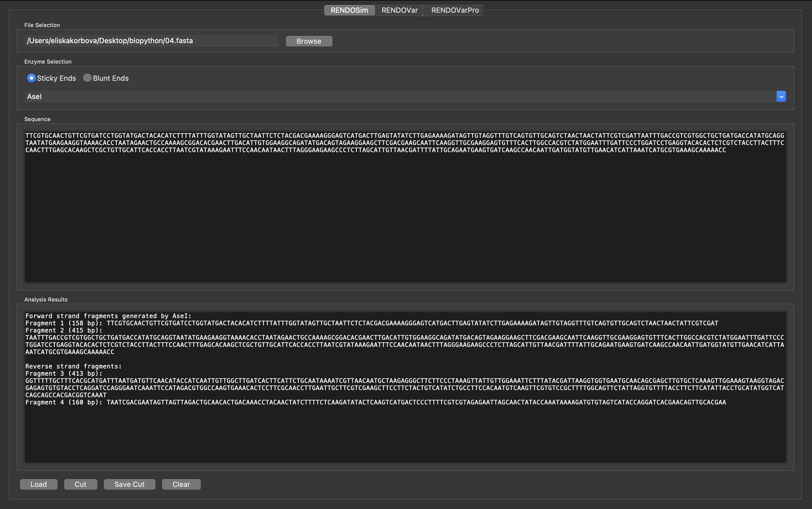
Task: Open the RENDOVar tab
Action: click(399, 10)
